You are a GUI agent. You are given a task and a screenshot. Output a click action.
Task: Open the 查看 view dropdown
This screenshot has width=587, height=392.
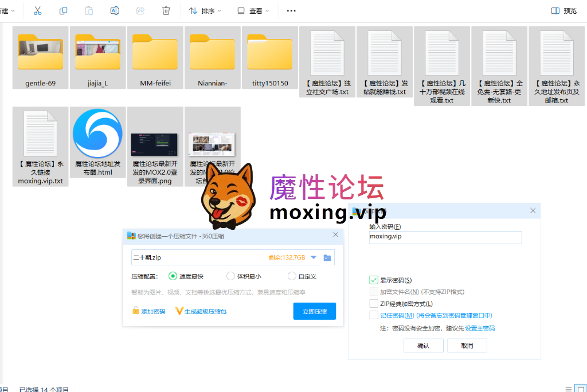pos(253,10)
